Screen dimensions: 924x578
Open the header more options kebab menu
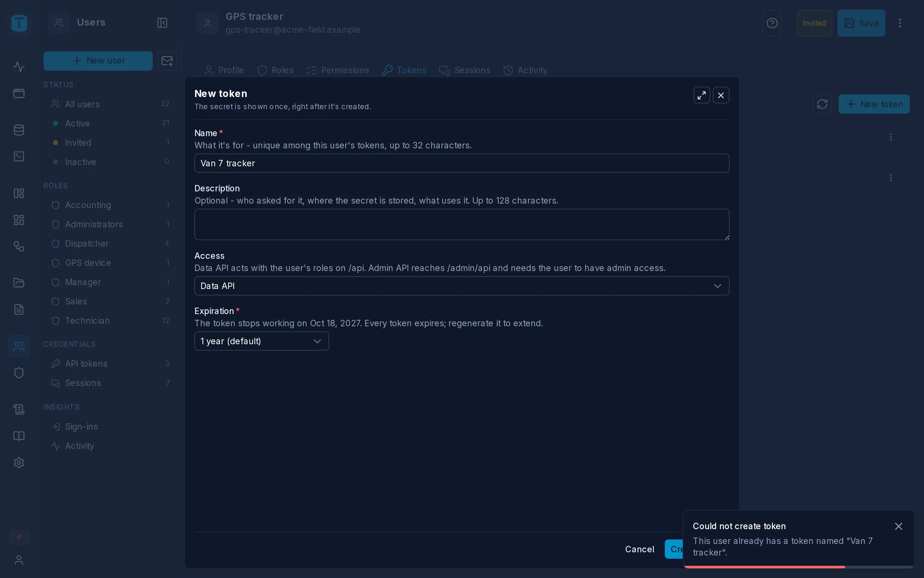click(900, 23)
